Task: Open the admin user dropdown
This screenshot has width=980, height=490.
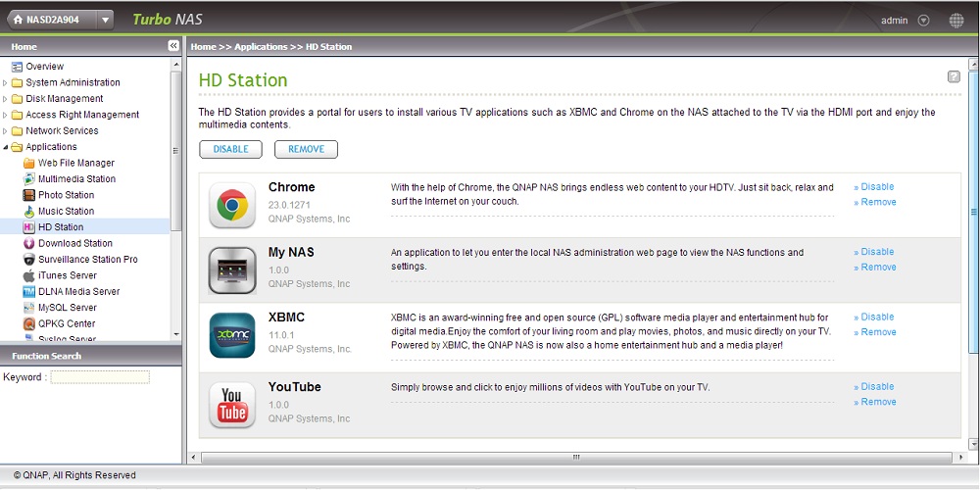Action: point(923,20)
